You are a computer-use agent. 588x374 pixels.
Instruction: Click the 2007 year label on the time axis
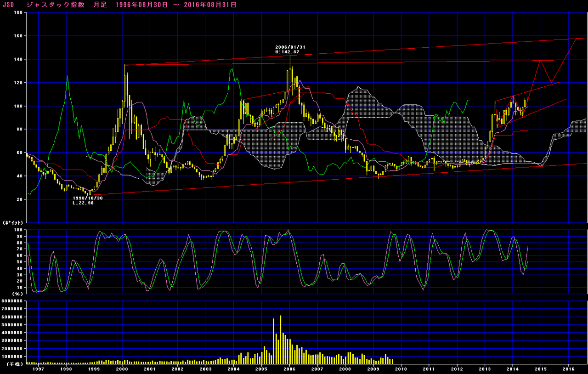coord(317,368)
